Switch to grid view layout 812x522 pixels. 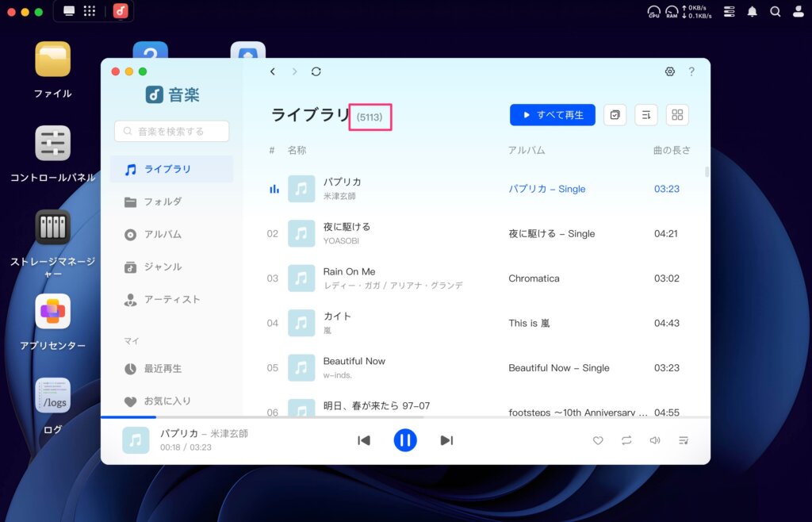pos(677,115)
